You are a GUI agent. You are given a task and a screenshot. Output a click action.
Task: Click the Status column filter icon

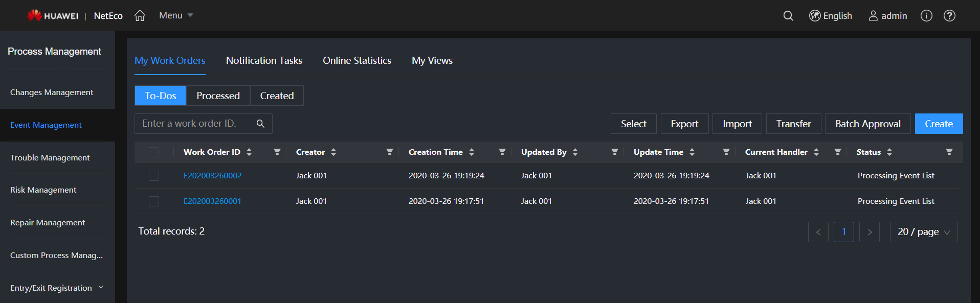[949, 152]
